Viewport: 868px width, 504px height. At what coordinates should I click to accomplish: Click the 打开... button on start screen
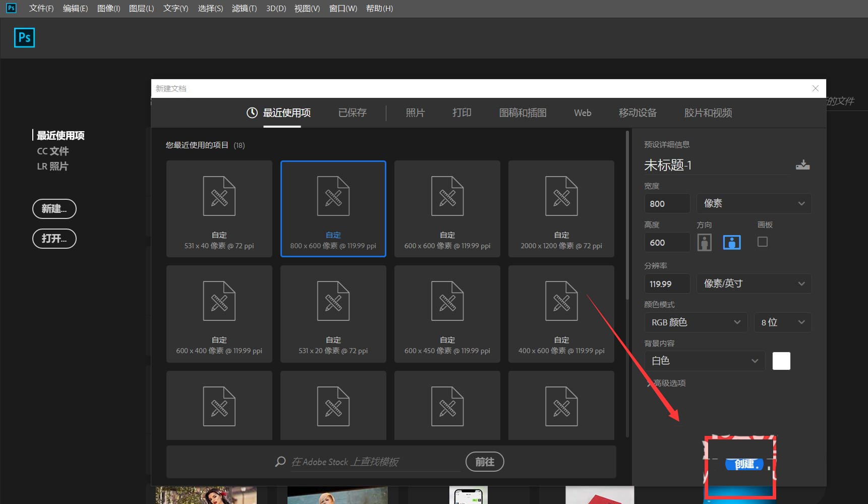54,239
